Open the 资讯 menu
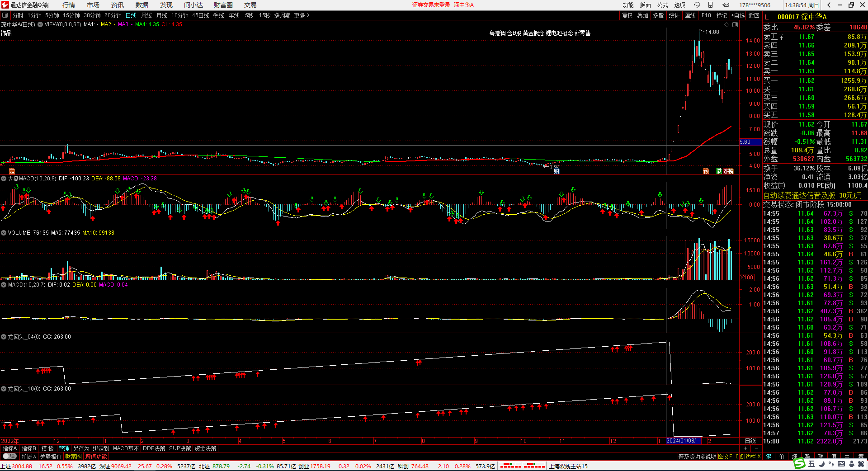Image resolution: width=868 pixels, height=471 pixels. click(118, 5)
